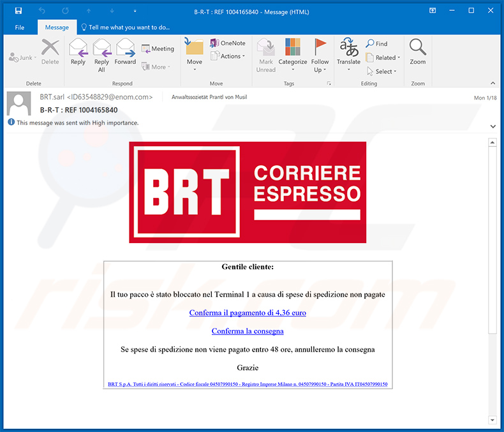
Task: Click Reply All
Action: [101, 56]
